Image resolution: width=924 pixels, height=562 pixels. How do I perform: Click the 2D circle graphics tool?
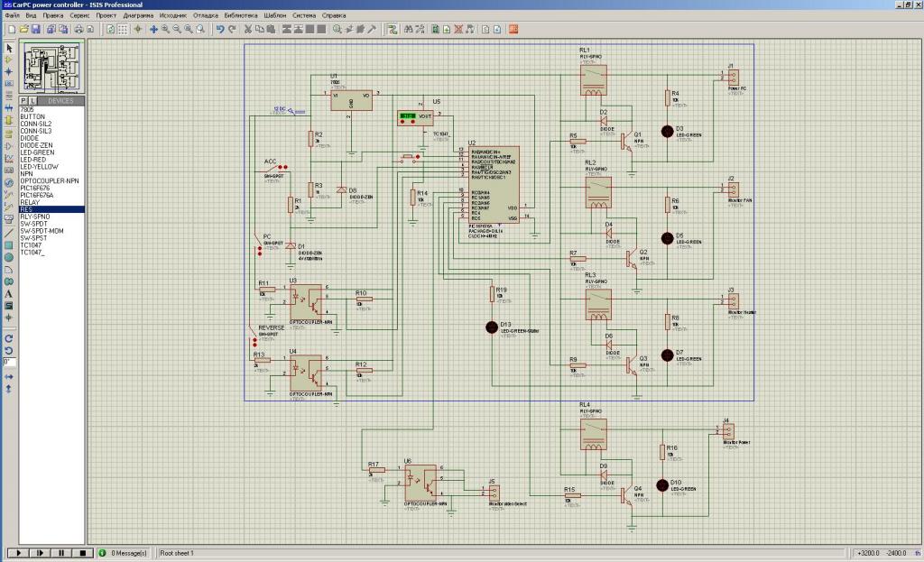[9, 257]
